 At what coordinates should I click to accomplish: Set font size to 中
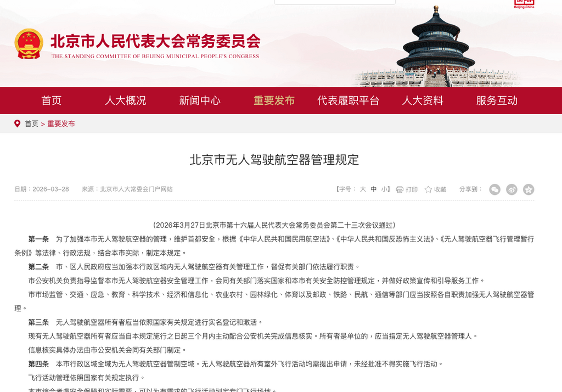pyautogui.click(x=373, y=189)
